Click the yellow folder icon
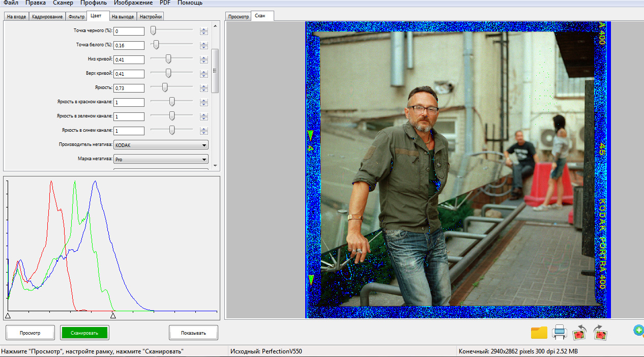This screenshot has width=644, height=357. pos(539,333)
